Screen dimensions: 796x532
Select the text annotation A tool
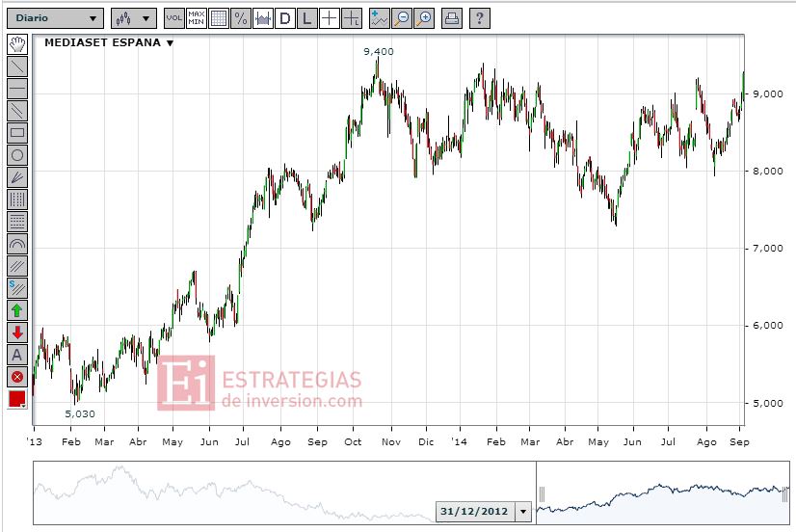point(17,355)
